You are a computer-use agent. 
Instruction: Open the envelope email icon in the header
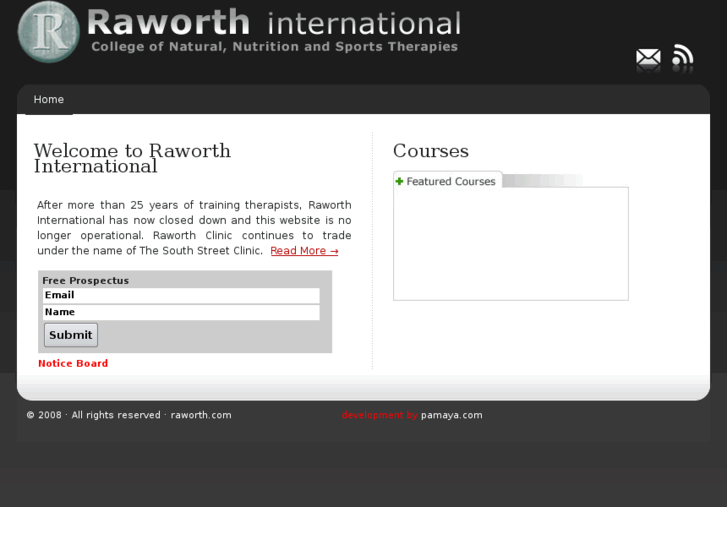tap(648, 58)
